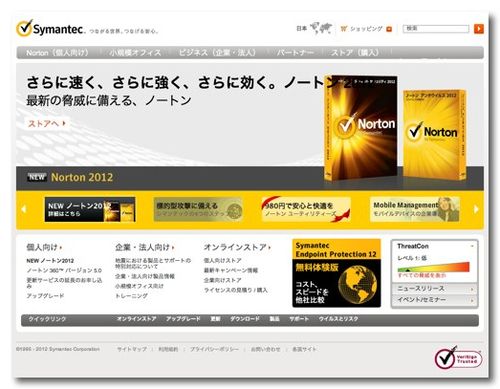Click the ThreatCon level gradient bar

[433, 267]
